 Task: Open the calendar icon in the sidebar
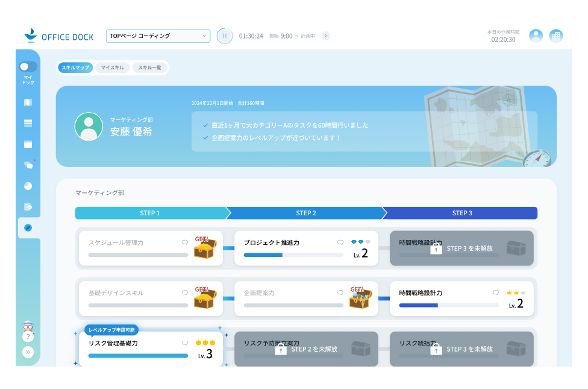(27, 144)
